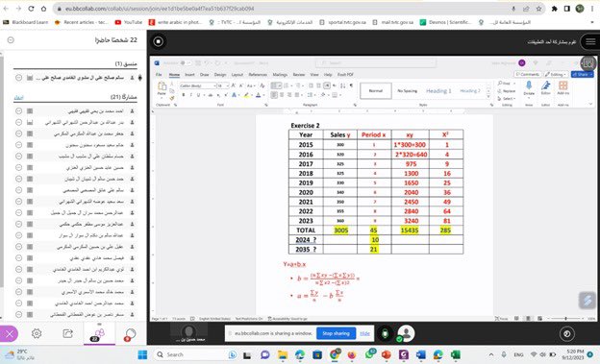This screenshot has height=364, width=600.
Task: Open the weather widget on taskbar
Action: point(20,354)
